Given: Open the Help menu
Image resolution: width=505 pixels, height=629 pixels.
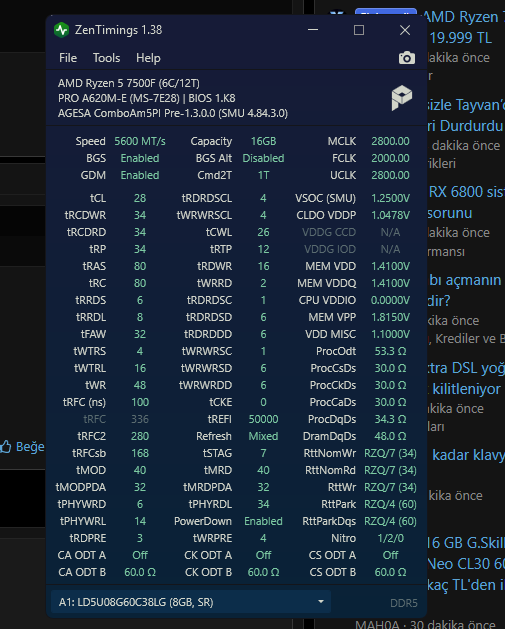Looking at the screenshot, I should pyautogui.click(x=148, y=58).
